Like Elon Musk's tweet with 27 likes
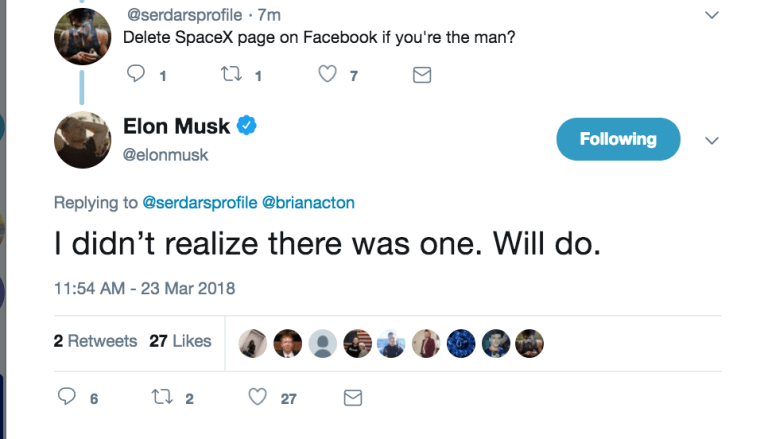768x439 pixels. click(x=258, y=397)
